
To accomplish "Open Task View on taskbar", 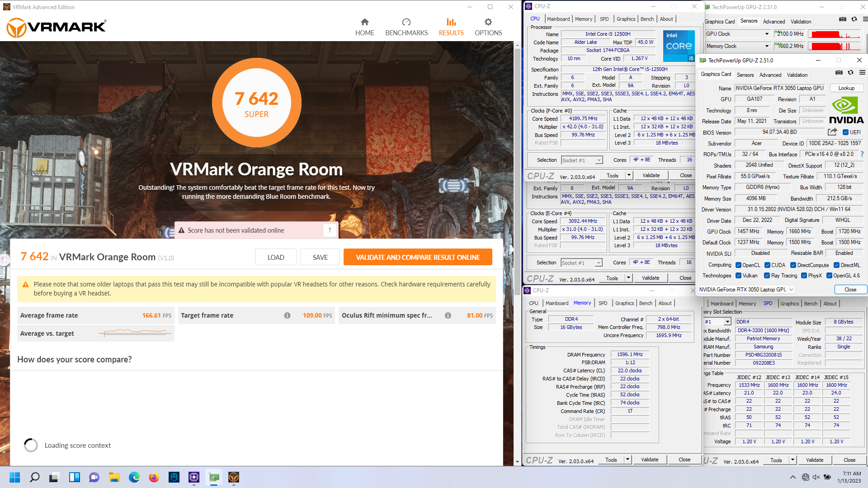I will (x=54, y=477).
